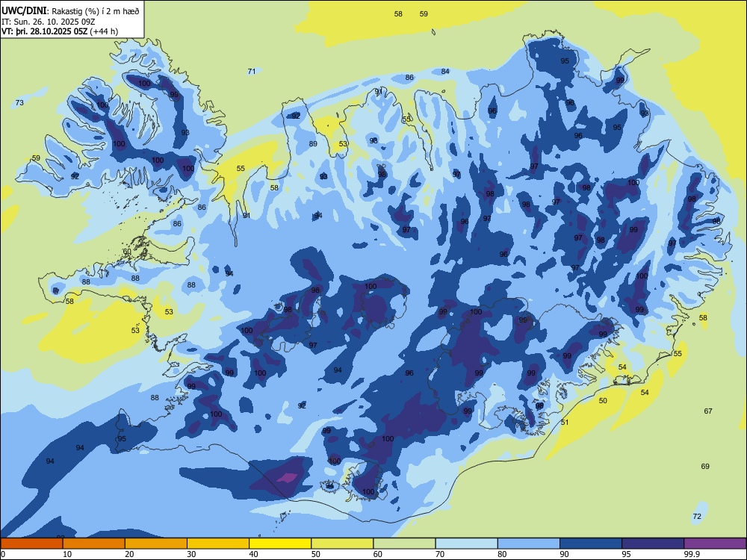Screen dimensions: 747x560
Task: Choose the light green 60–70 legend swatch
Action: click(404, 544)
